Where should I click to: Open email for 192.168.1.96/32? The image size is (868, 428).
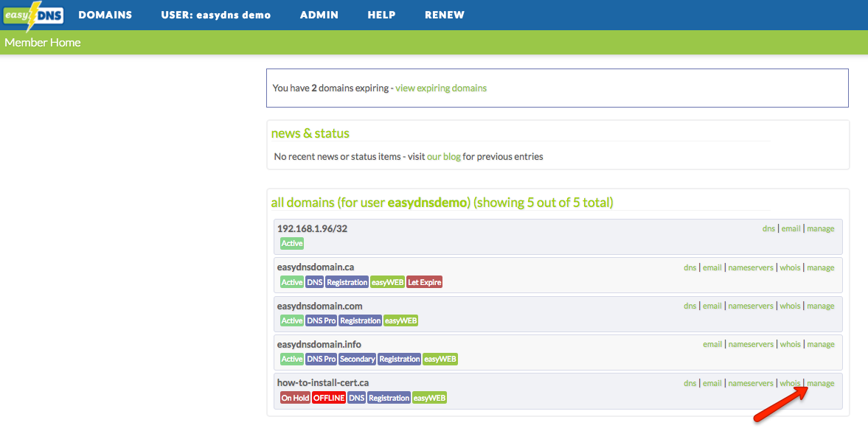pos(791,228)
